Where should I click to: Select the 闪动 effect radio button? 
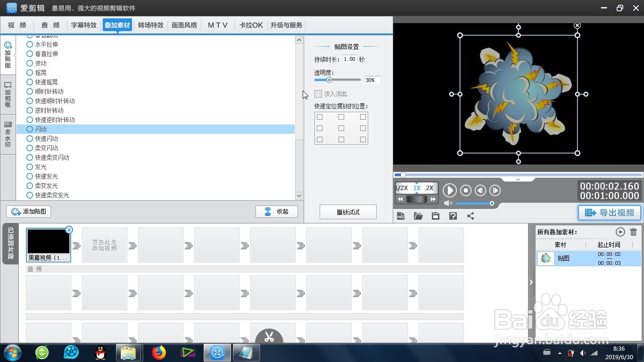pyautogui.click(x=30, y=129)
